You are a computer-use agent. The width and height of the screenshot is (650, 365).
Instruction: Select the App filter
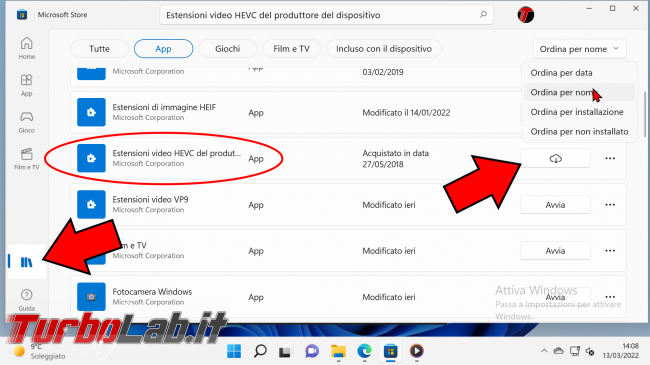(163, 49)
